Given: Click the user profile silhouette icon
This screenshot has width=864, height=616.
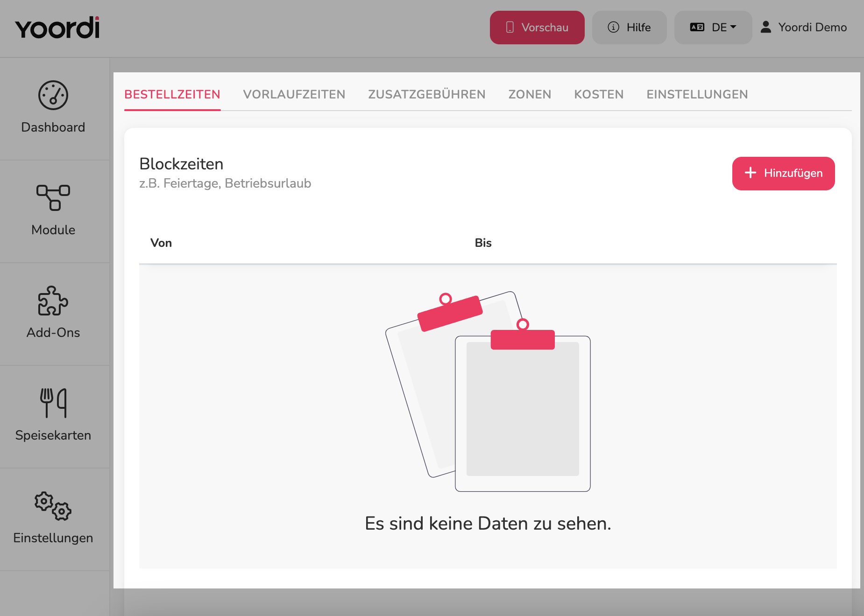Looking at the screenshot, I should [766, 27].
